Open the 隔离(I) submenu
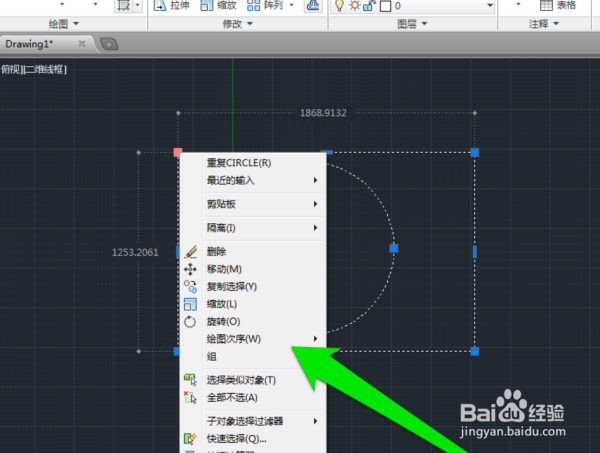 click(253, 228)
